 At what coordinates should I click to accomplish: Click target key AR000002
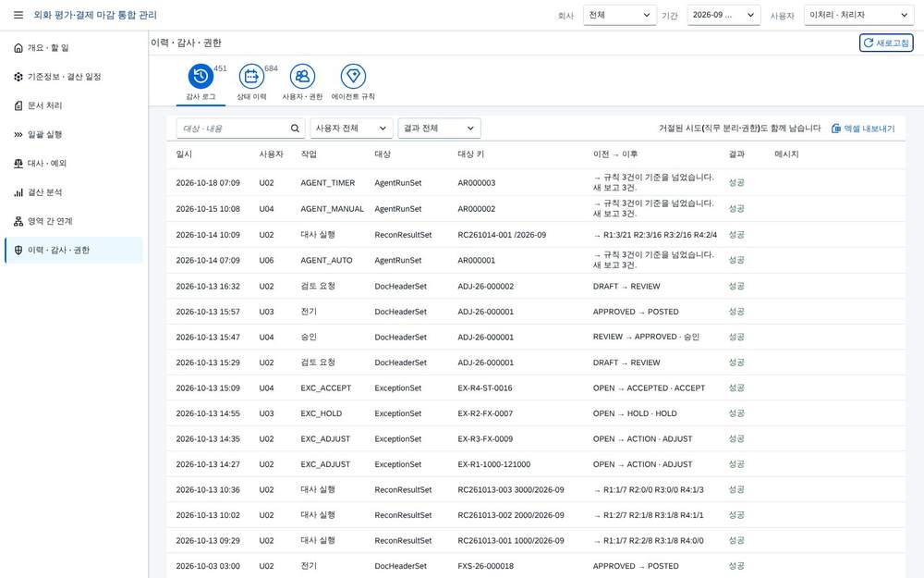(x=476, y=209)
